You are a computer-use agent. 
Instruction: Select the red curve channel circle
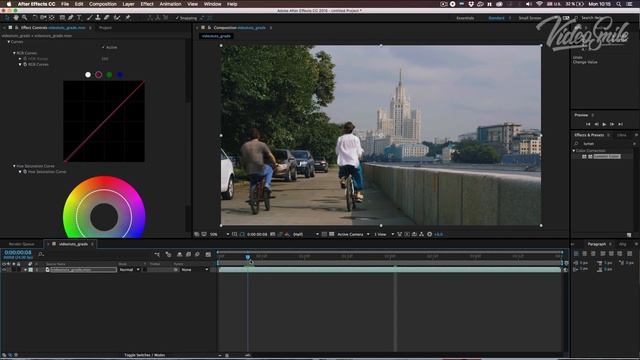click(x=98, y=75)
